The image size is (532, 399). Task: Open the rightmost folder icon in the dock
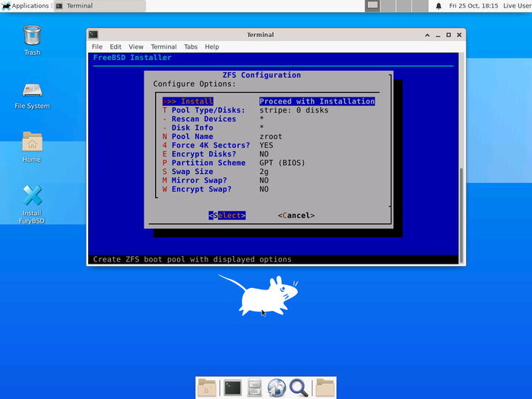325,388
